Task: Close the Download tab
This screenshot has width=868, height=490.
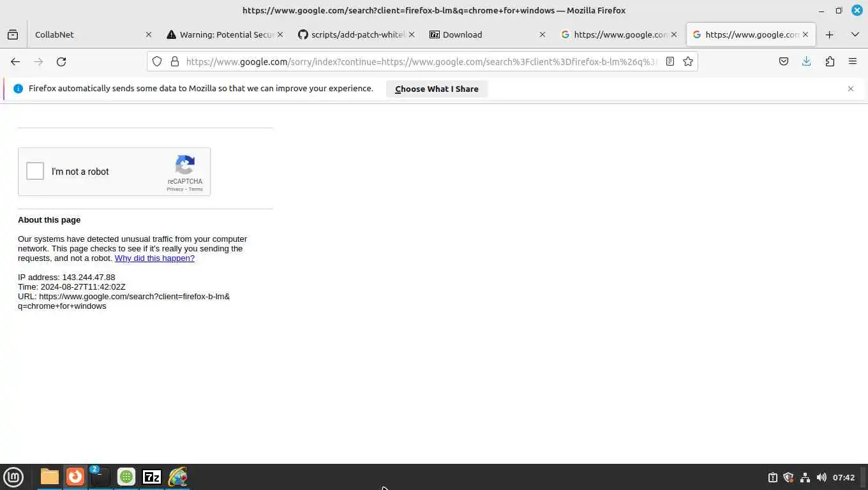Action: click(x=542, y=34)
